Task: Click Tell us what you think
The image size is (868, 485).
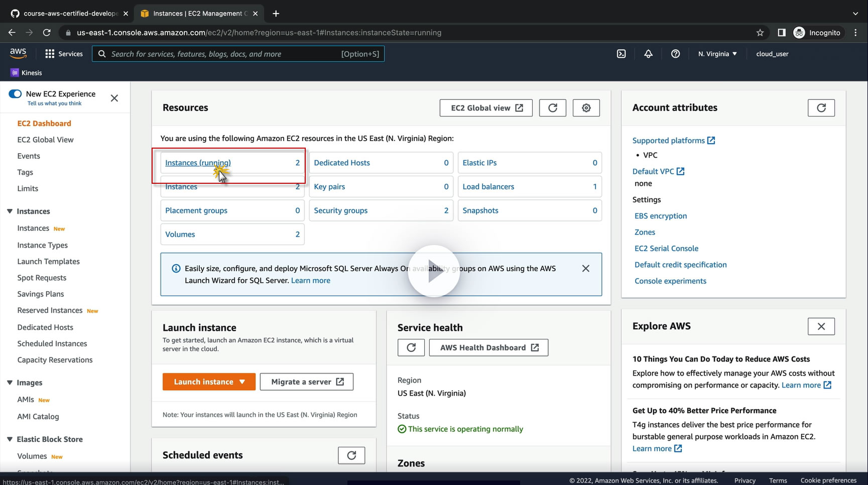Action: (x=54, y=103)
